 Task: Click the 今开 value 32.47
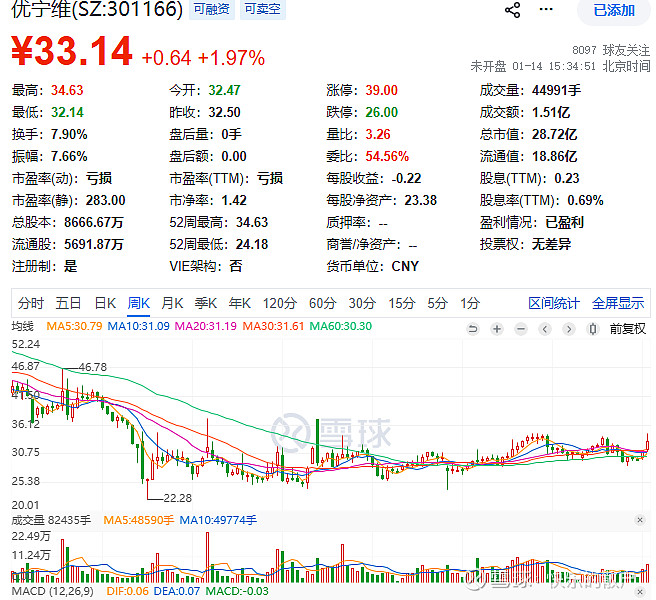[x=224, y=90]
